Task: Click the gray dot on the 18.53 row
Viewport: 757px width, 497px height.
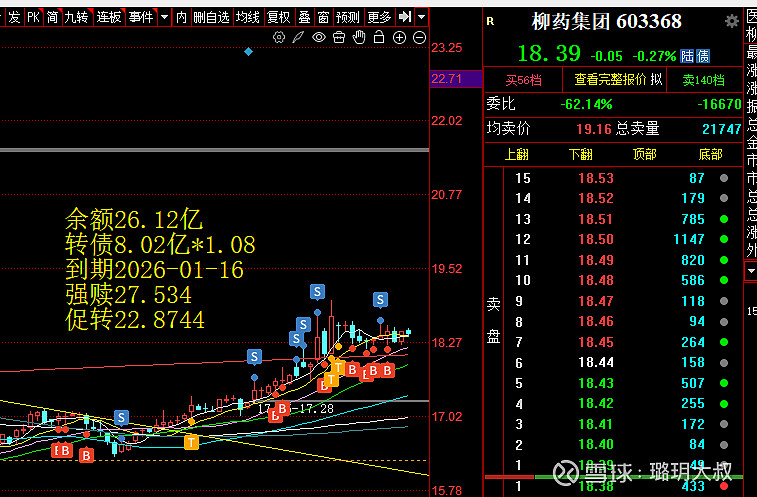Action: tap(724, 178)
